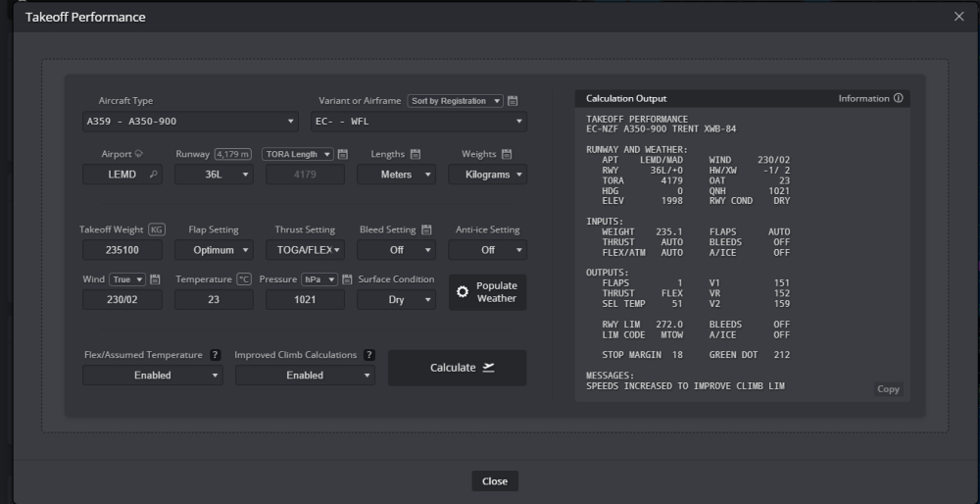Image resolution: width=980 pixels, height=504 pixels.
Task: Click the save icon next to Wind True dropdown
Action: click(156, 278)
